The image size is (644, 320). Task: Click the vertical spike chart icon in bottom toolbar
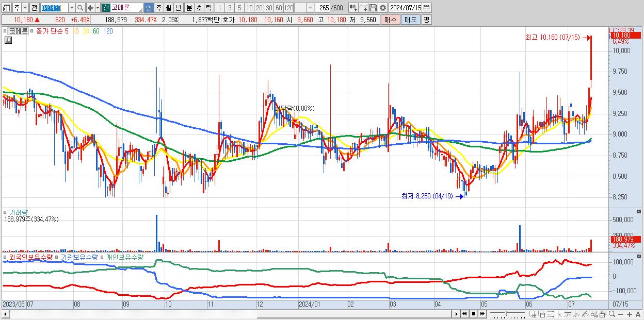(x=577, y=314)
